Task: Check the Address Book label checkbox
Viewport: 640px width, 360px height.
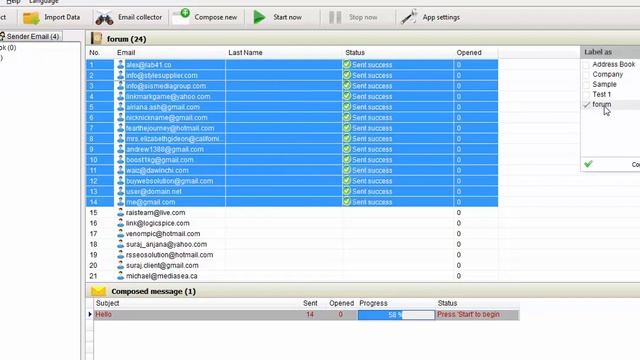Action: 586,64
